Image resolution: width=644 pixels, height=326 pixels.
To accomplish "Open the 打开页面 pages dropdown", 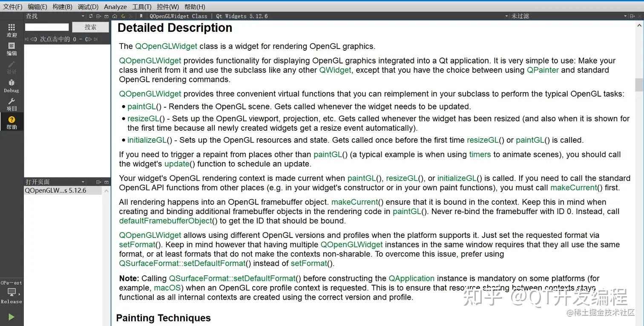I will [x=83, y=182].
